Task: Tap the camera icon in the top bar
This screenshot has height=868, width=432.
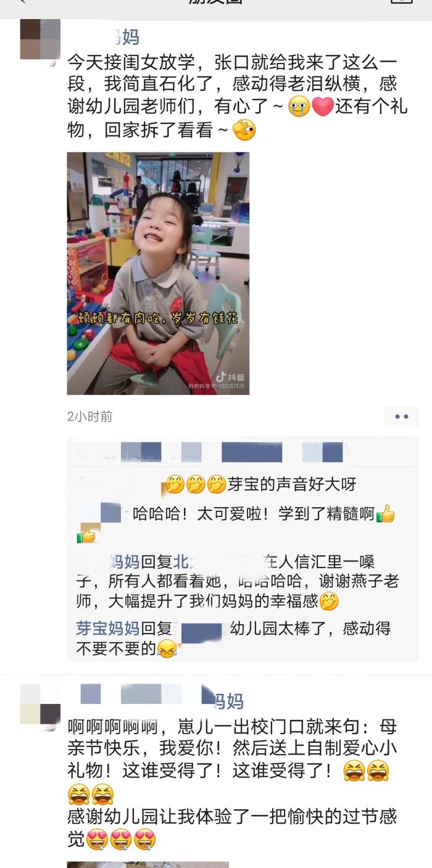Action: [x=402, y=1]
